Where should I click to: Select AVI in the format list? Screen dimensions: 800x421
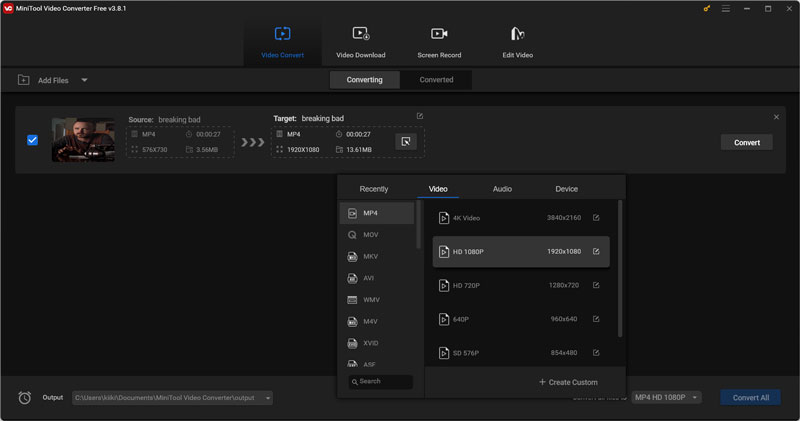[377, 278]
